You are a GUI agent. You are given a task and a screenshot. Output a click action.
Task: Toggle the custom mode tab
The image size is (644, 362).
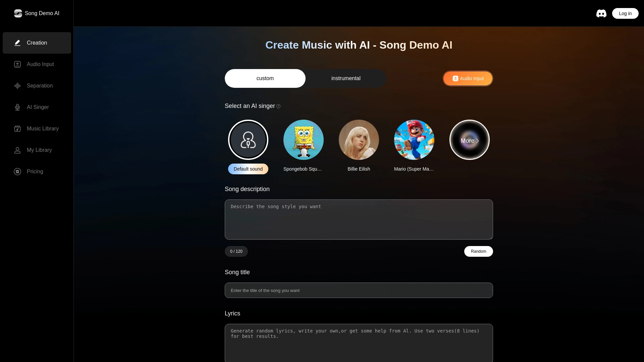pos(265,78)
